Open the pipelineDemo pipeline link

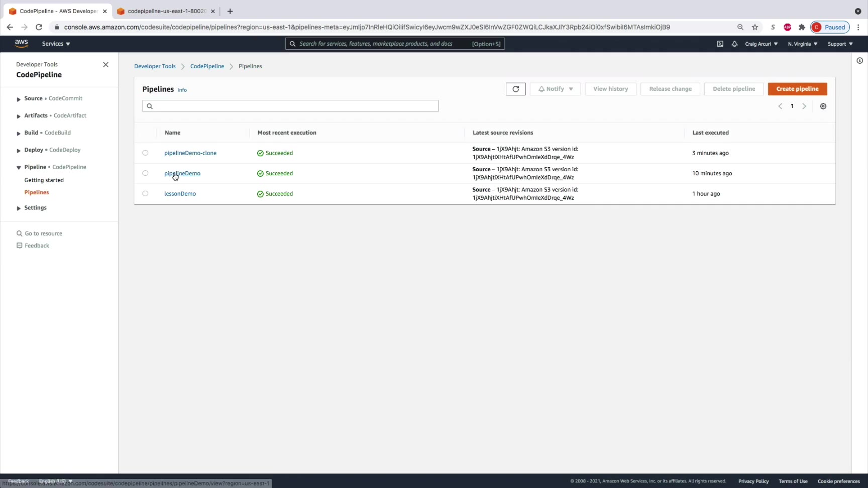point(182,173)
